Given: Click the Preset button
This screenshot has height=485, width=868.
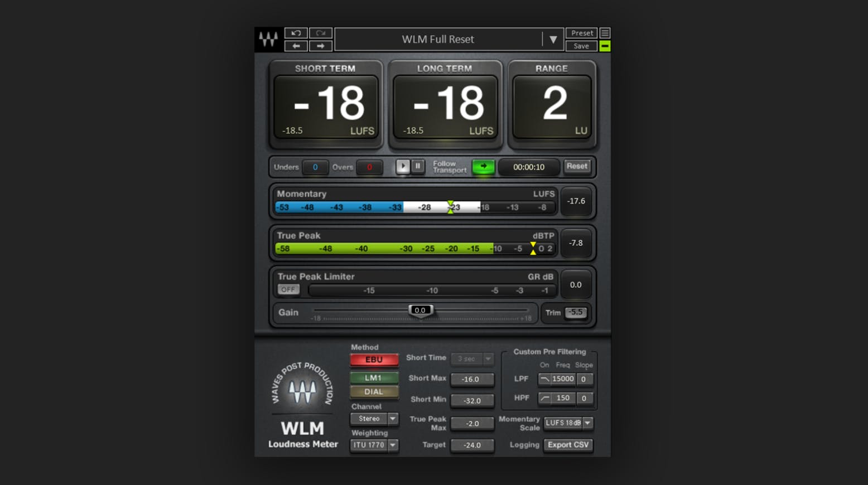Looking at the screenshot, I should click(582, 33).
